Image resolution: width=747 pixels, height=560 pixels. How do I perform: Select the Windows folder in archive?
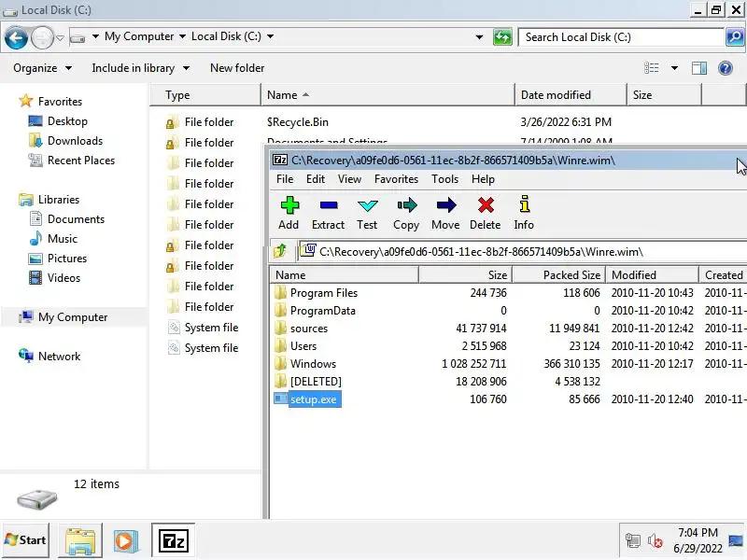305,364
